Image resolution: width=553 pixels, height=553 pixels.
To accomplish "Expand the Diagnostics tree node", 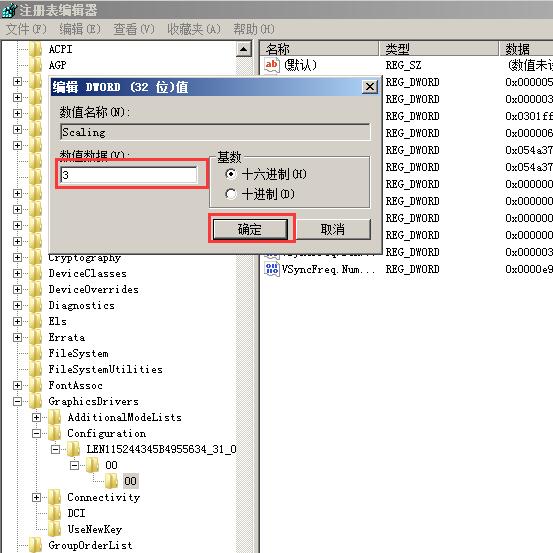I will (x=17, y=305).
